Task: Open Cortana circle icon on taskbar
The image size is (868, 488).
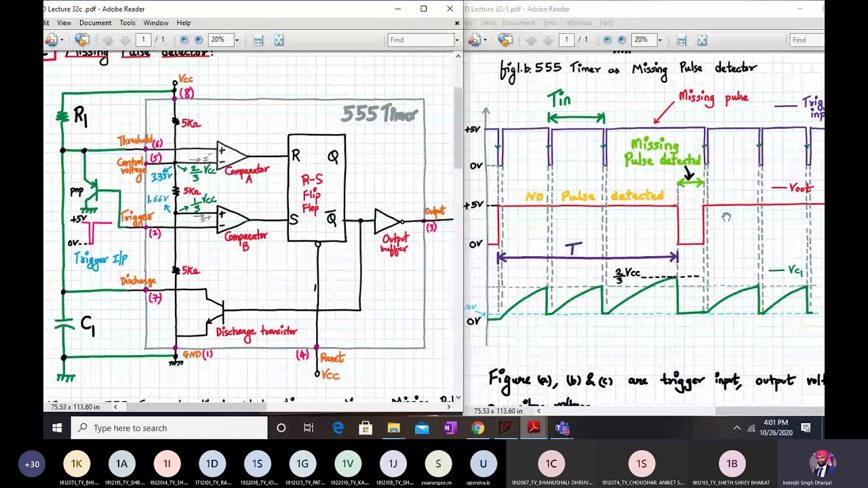Action: tap(281, 428)
